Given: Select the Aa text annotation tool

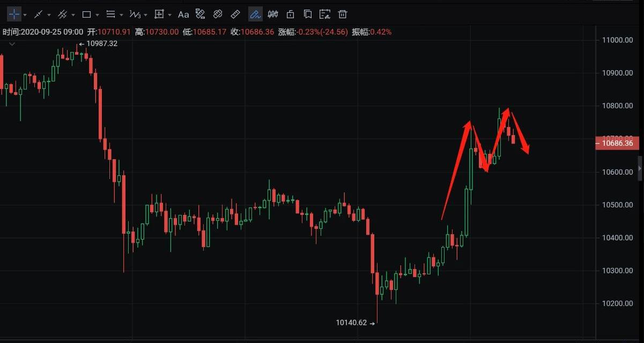Looking at the screenshot, I should [183, 14].
